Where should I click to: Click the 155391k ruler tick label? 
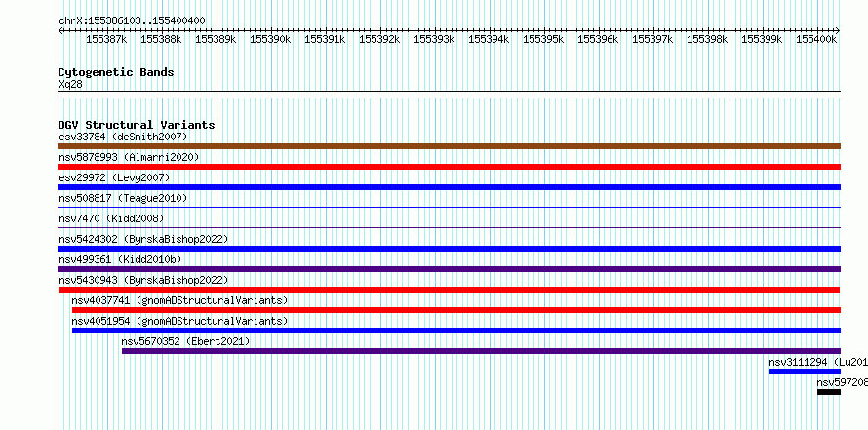[325, 39]
